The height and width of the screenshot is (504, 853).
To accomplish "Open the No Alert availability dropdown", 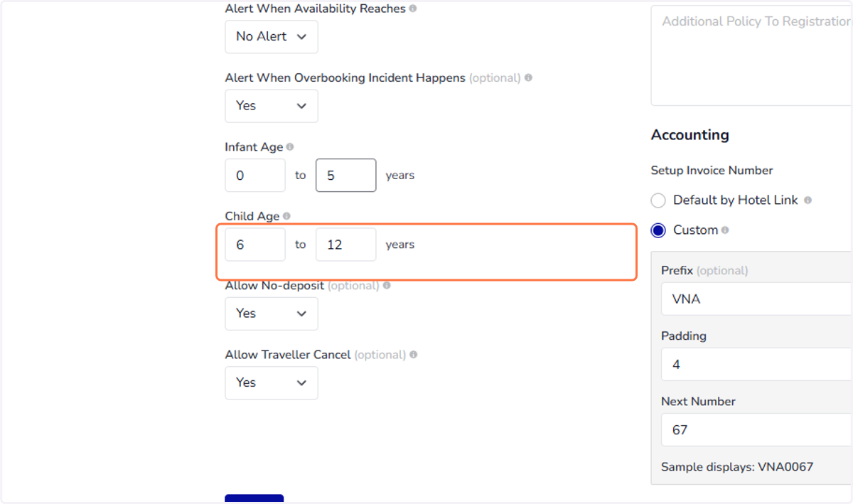I will (272, 36).
